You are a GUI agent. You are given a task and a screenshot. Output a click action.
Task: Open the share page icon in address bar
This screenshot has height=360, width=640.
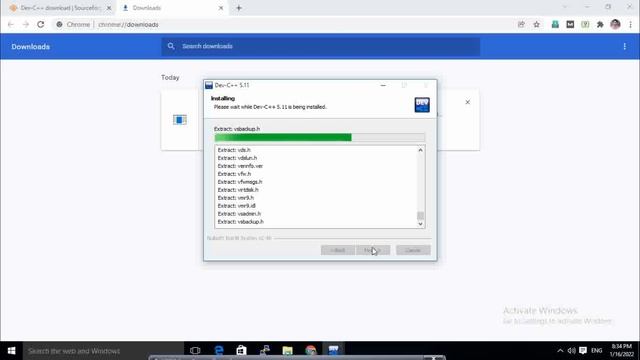point(521,24)
